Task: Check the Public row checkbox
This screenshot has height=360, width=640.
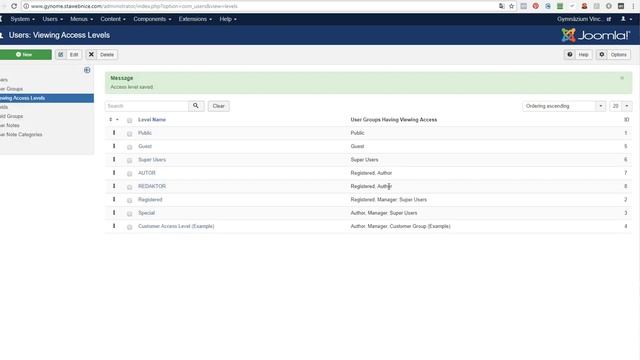Action: [129, 134]
